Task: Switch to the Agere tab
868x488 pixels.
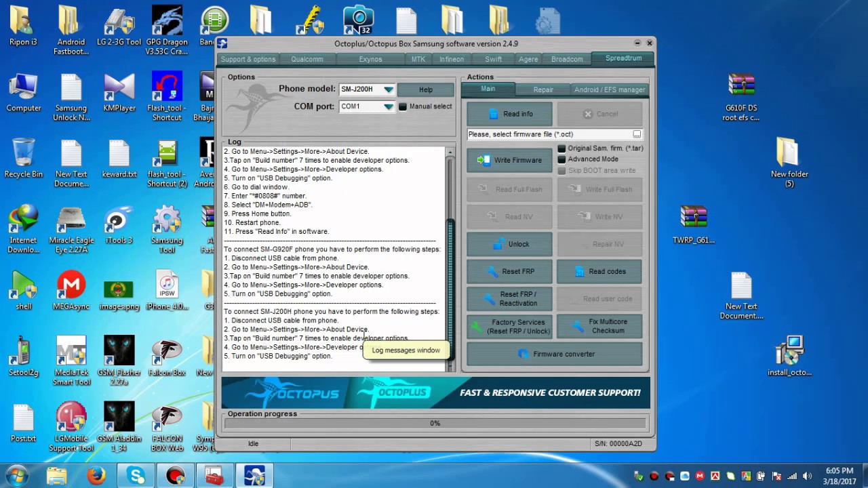Action: [528, 59]
